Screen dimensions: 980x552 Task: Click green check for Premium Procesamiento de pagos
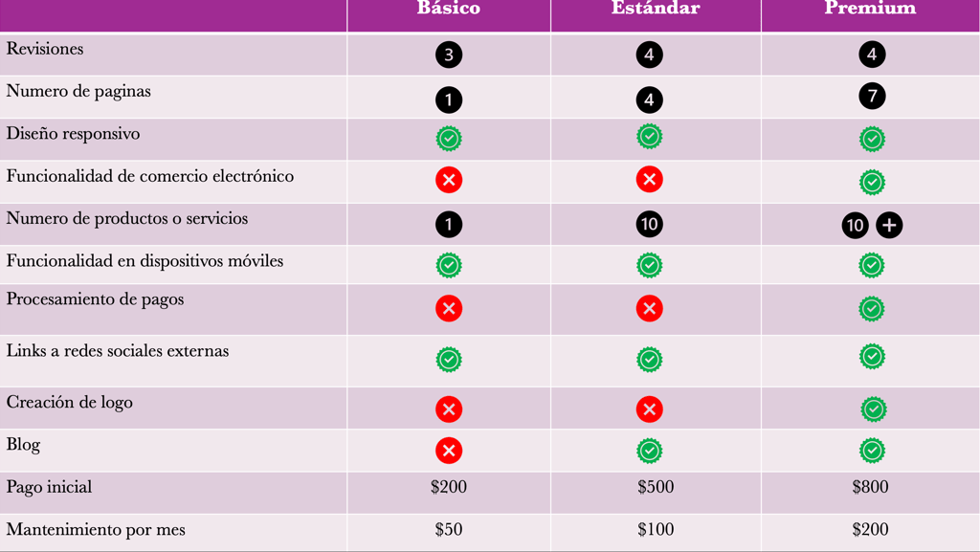[x=872, y=308]
